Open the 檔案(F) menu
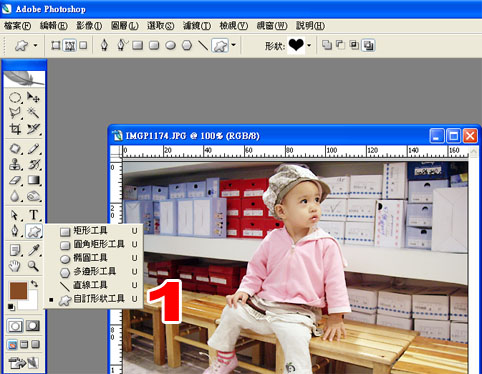 pyautogui.click(x=18, y=26)
